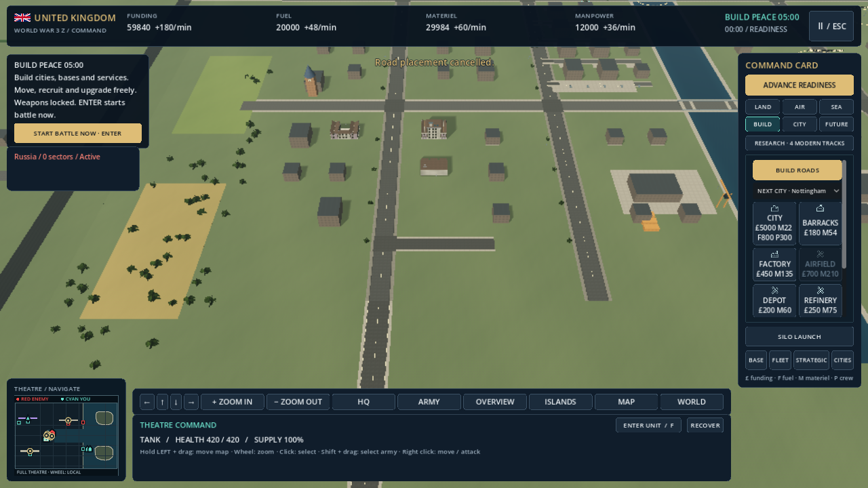
Task: Open OVERVIEW view
Action: (495, 402)
